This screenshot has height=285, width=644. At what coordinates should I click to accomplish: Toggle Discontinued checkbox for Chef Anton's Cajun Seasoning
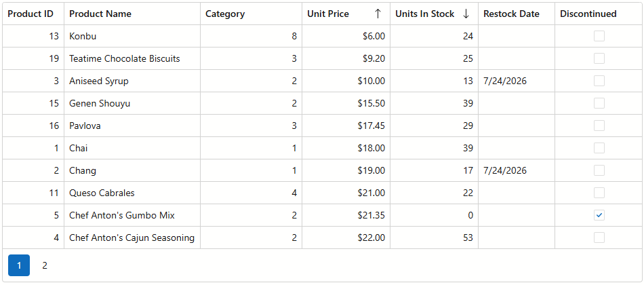(599, 237)
